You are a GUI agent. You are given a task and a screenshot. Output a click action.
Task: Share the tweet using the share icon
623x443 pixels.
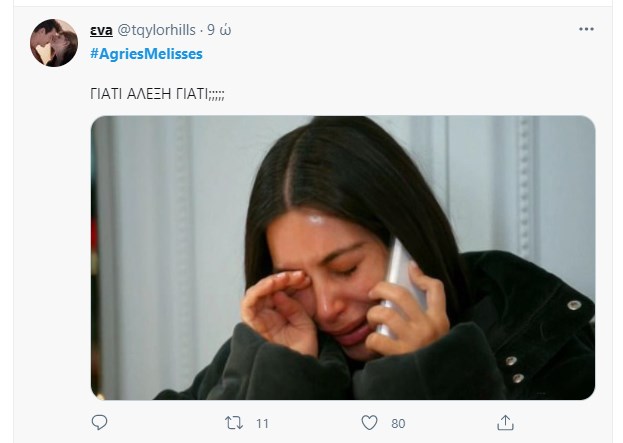506,423
